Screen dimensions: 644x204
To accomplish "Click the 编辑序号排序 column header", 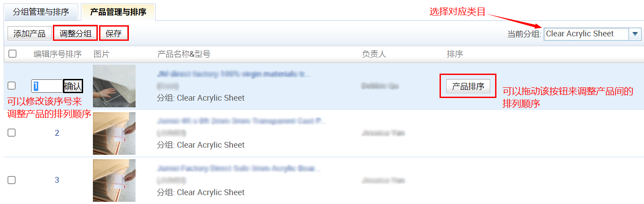I will 58,54.
